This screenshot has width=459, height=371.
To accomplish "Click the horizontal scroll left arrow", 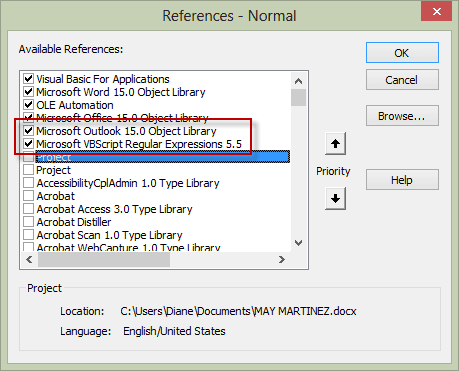I will coord(29,259).
